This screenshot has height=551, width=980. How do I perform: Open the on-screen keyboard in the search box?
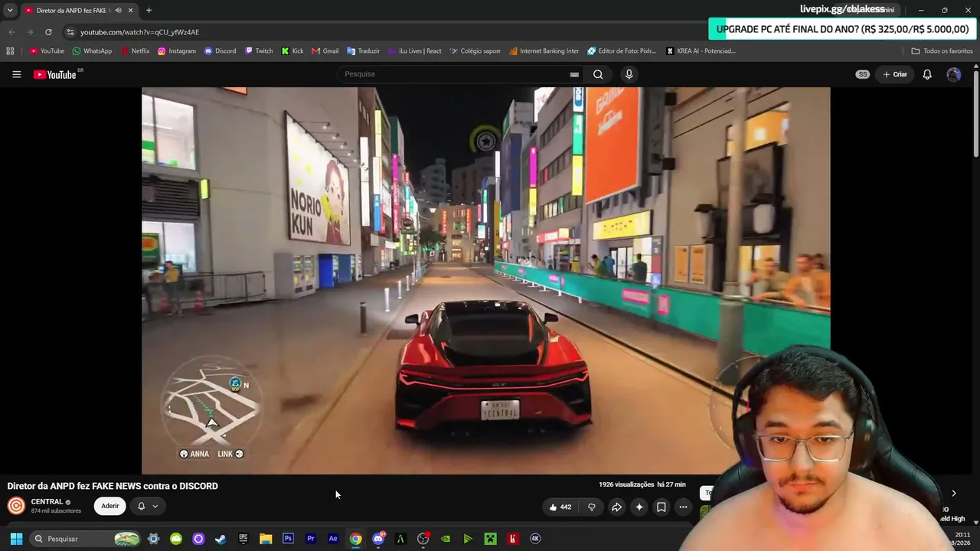click(574, 74)
